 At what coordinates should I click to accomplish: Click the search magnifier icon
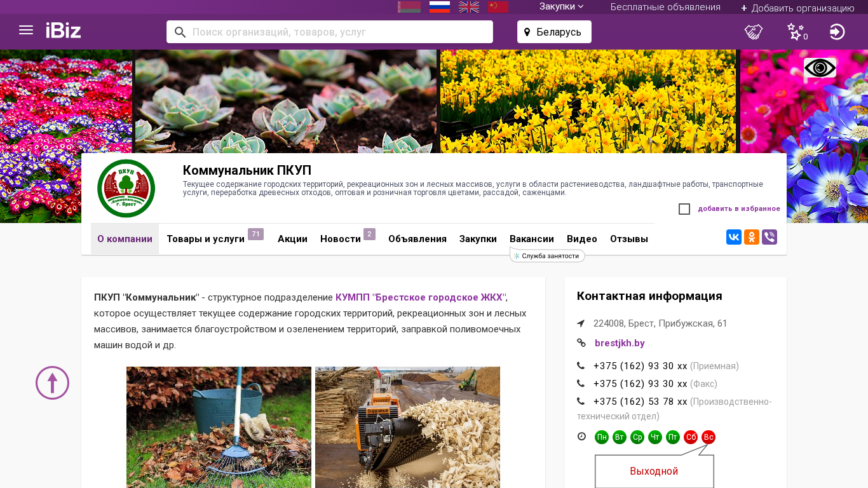click(x=180, y=32)
